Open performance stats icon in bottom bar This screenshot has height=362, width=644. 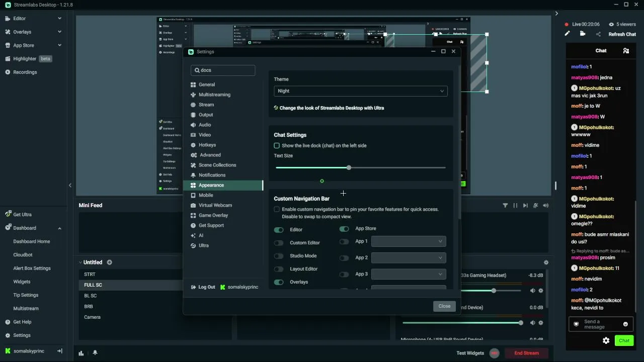coord(81,353)
